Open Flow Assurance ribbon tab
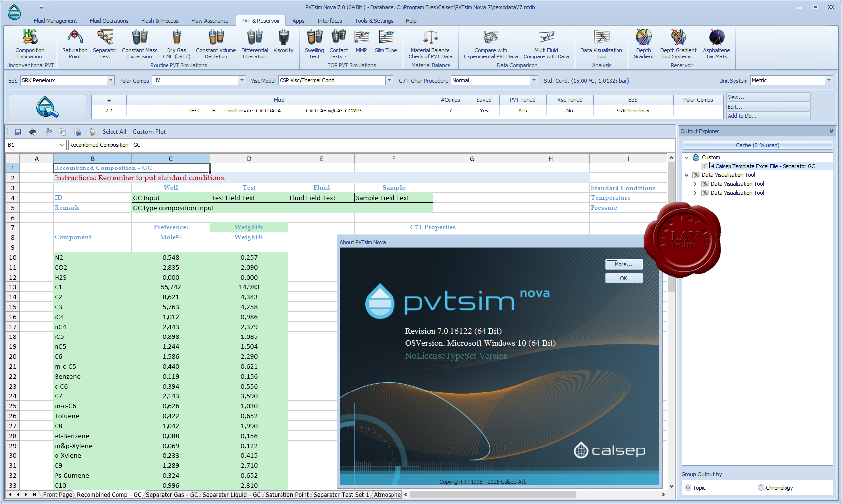842x504 pixels. coord(210,21)
